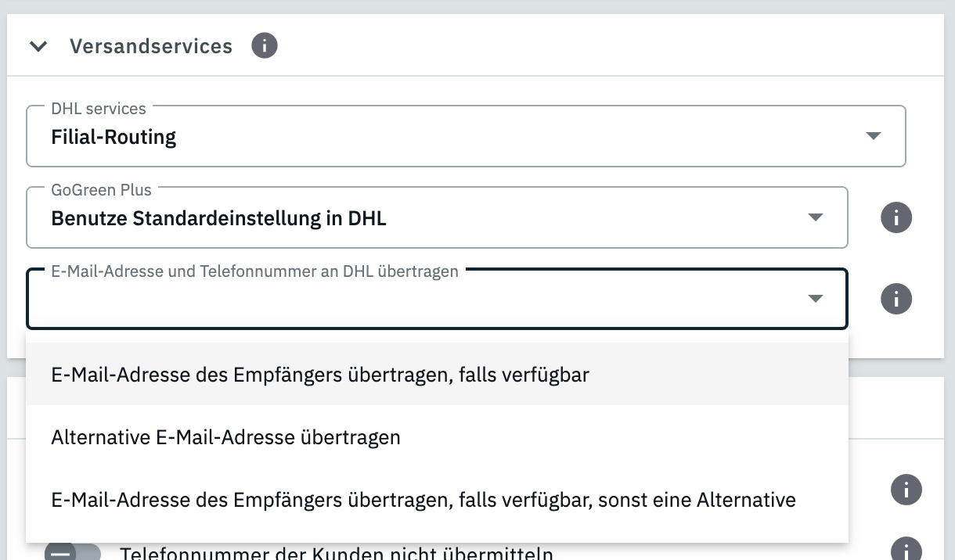Select 'E-Mail-Adresse des Empfängers übertragen, falls verfügbar'
The image size is (955, 560).
[x=320, y=375]
